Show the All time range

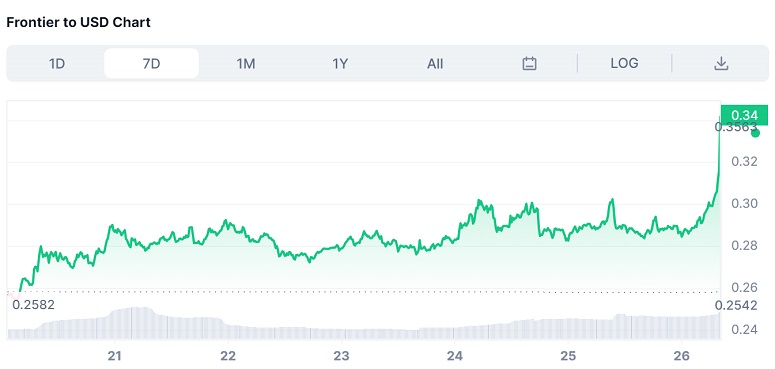[435, 63]
